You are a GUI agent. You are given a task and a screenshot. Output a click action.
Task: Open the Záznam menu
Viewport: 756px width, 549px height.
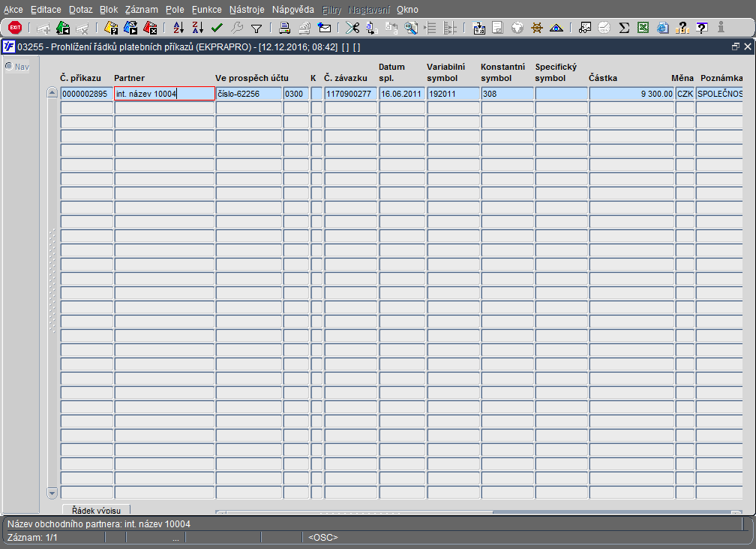(141, 10)
